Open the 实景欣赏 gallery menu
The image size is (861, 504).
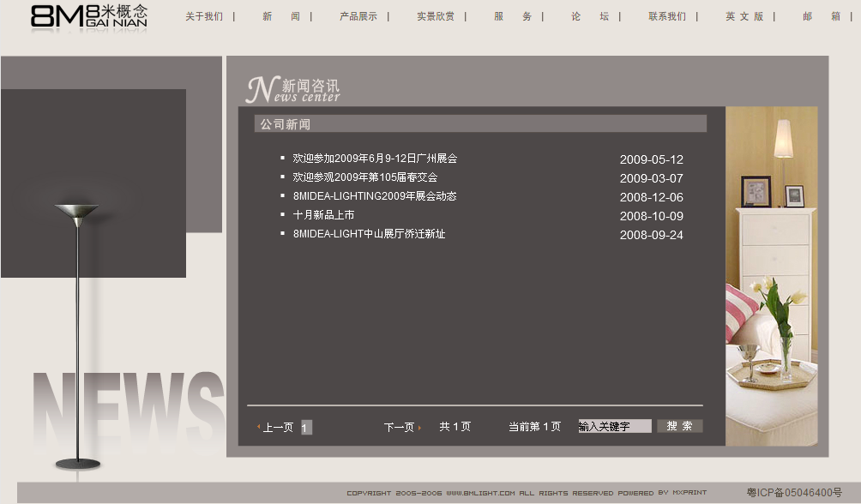pyautogui.click(x=437, y=15)
